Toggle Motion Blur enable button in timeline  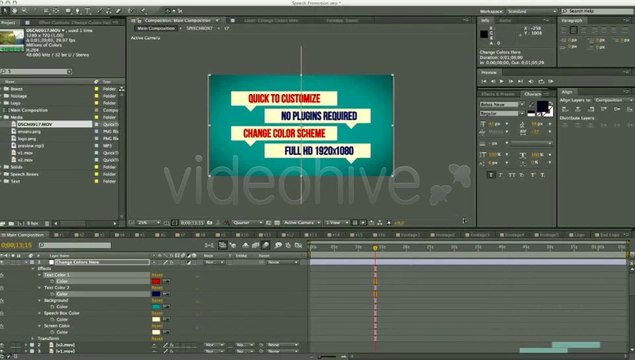point(265,245)
